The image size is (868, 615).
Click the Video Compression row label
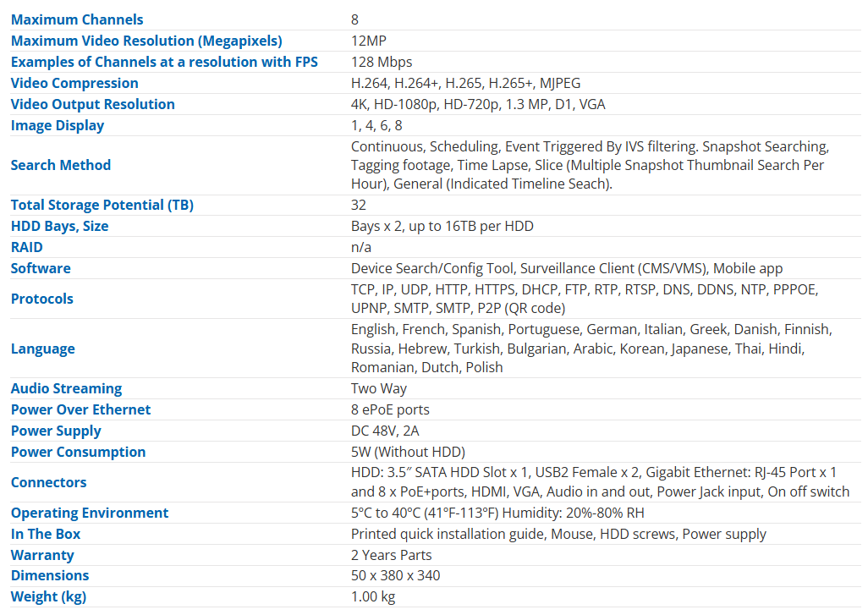74,83
